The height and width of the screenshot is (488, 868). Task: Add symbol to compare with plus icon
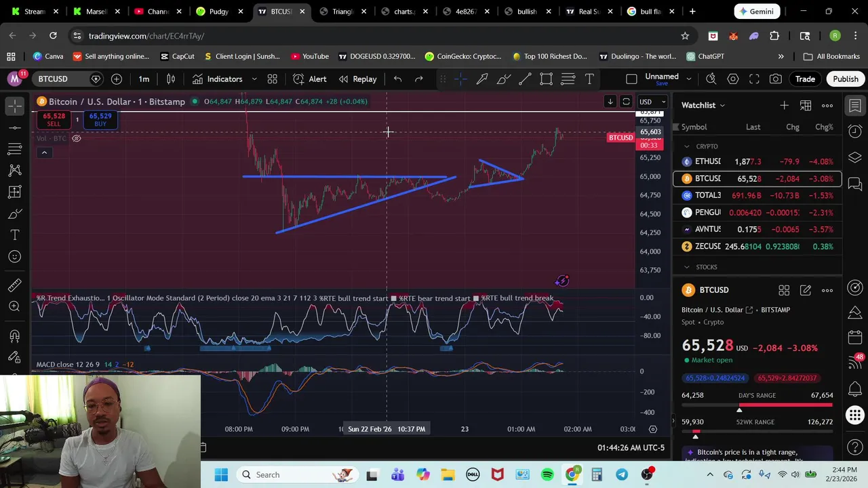click(117, 79)
